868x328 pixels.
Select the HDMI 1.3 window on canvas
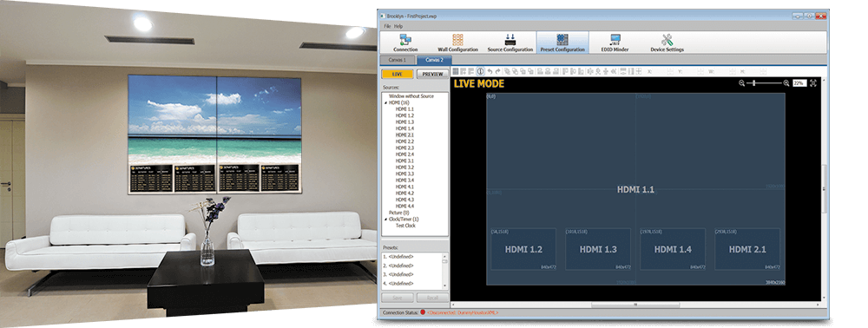coord(598,249)
